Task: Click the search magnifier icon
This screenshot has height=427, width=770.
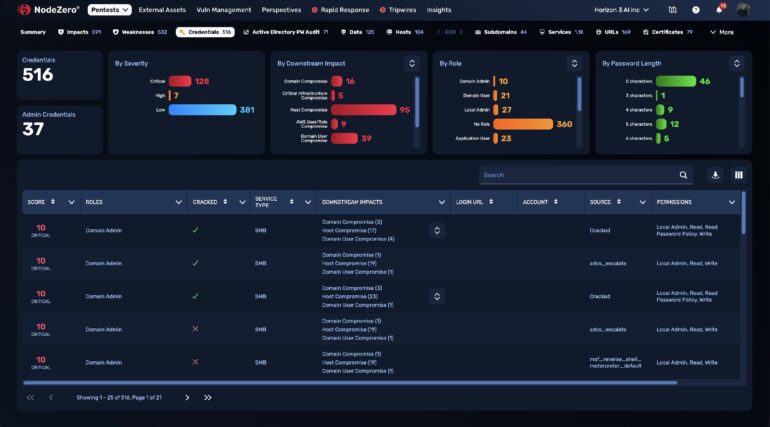Action: (683, 175)
